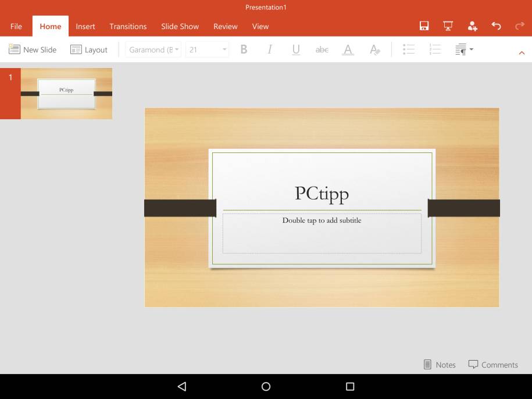
Task: Tap the subtitle placeholder box
Action: click(x=322, y=233)
